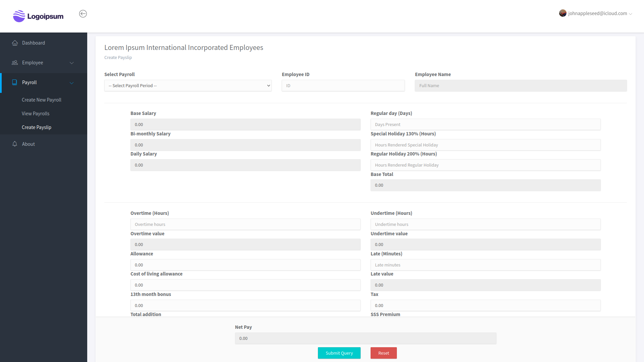Collapse the Payroll sidebar chevron
Viewport: 644px width, 362px height.
(71, 83)
